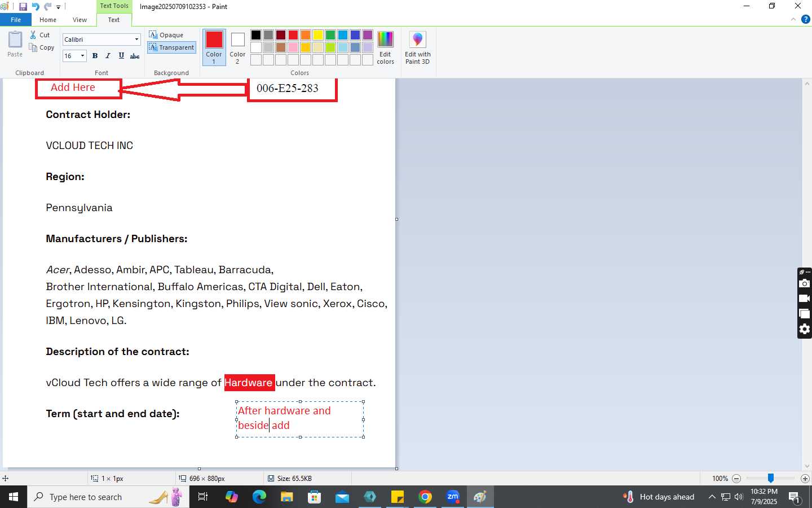
Task: Open the font size 16 dropdown
Action: (x=82, y=56)
